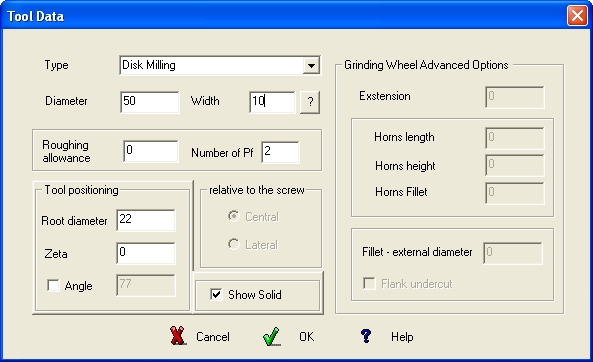The width and height of the screenshot is (593, 362).
Task: Enable the Angle checkbox
Action: click(x=53, y=285)
